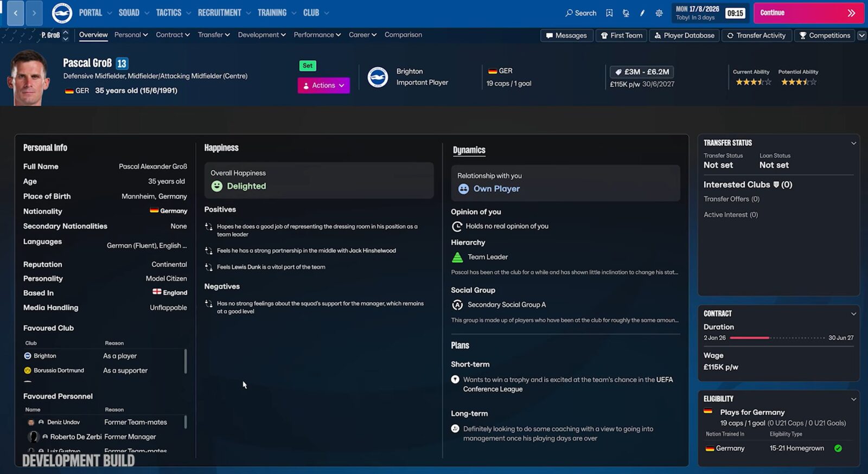The height and width of the screenshot is (474, 868).
Task: Expand the CLUB menu
Action: pyautogui.click(x=316, y=13)
